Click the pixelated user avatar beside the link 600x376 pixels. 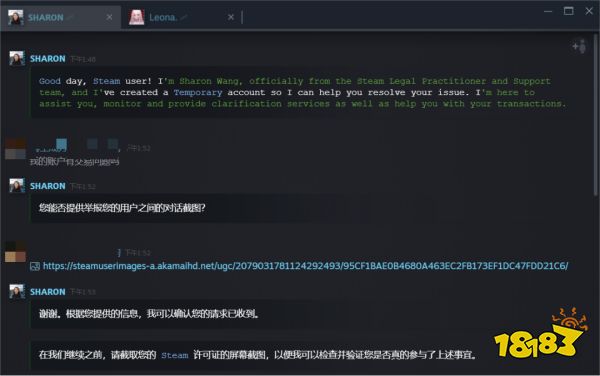point(15,252)
